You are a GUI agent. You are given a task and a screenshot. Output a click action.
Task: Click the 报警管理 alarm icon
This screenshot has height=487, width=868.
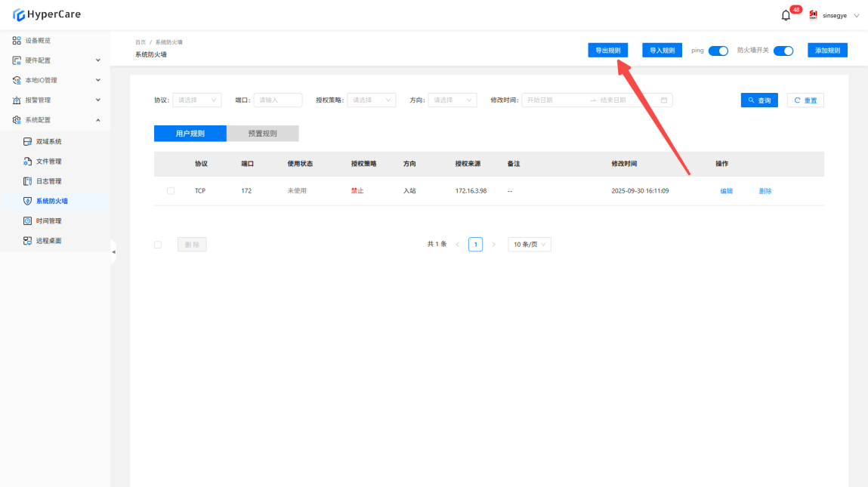(x=17, y=100)
